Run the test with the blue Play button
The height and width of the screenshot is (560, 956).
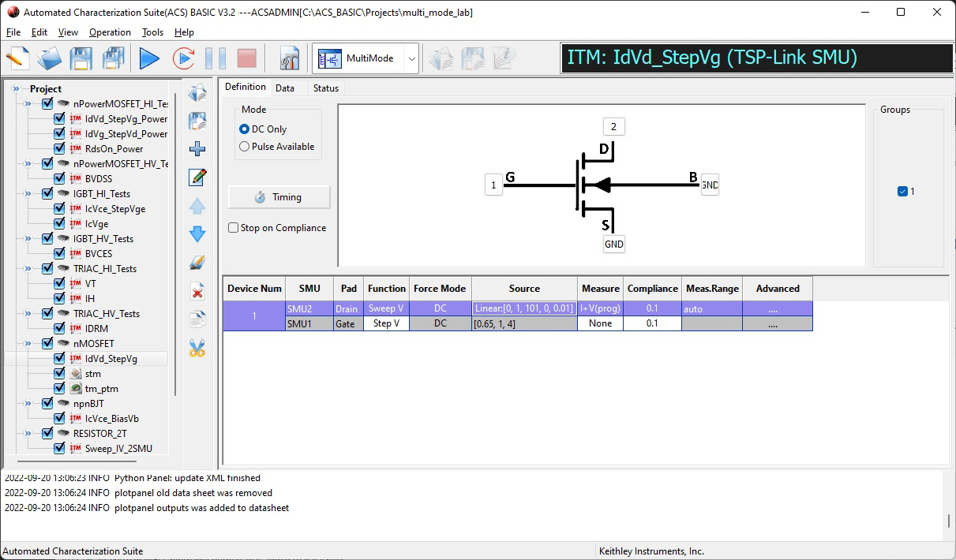point(149,58)
